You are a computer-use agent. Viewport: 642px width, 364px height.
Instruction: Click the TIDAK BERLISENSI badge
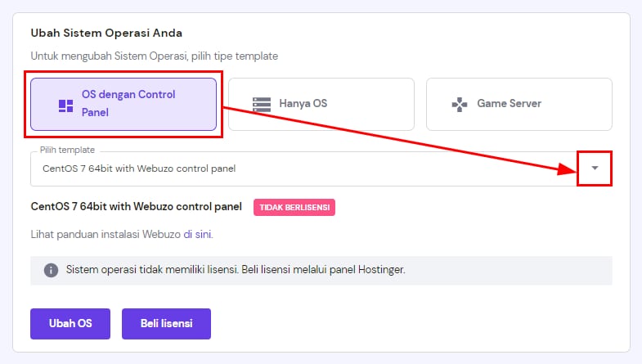pos(294,208)
